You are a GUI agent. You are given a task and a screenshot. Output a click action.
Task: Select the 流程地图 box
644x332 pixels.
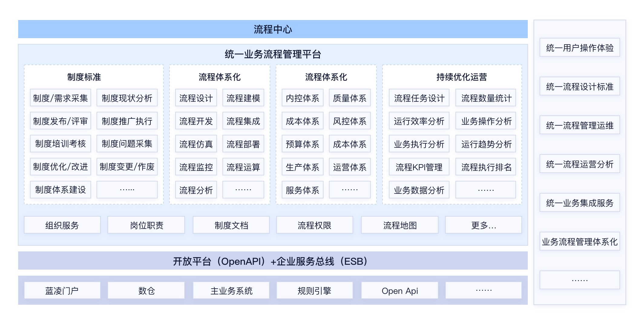400,225
